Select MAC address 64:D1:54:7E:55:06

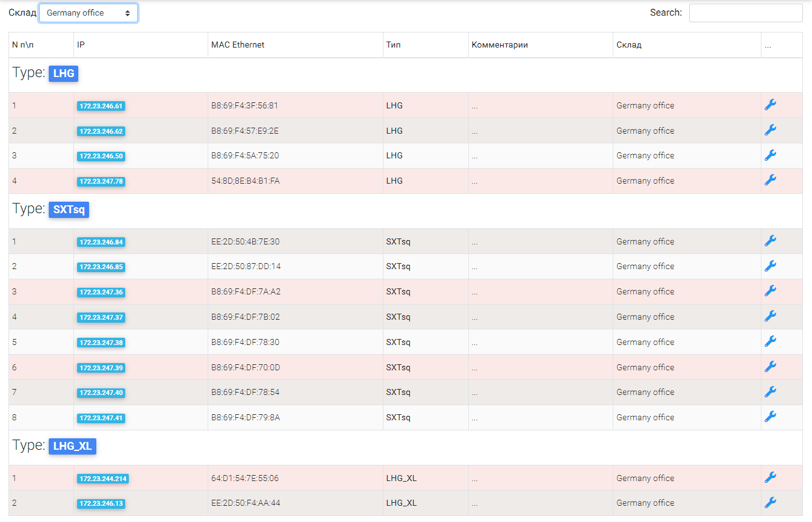click(x=245, y=478)
